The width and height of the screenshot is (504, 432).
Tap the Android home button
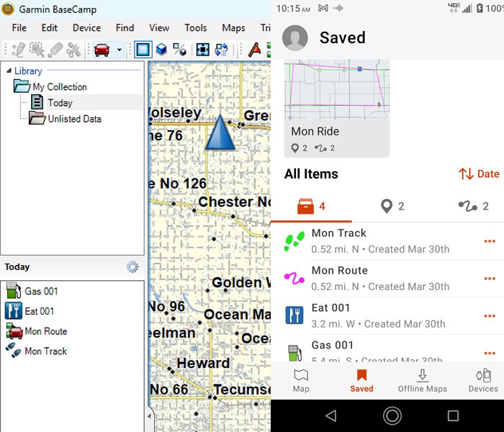[x=392, y=415]
